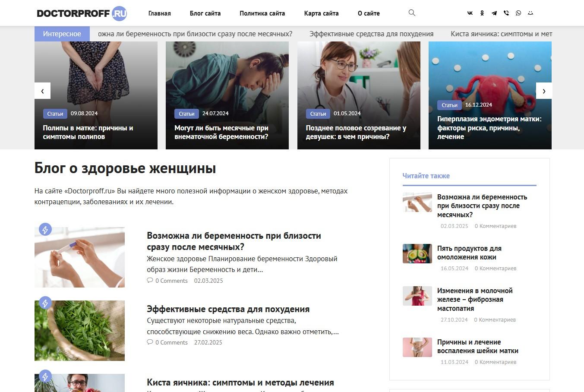Click the Интересное ticker label
Screen dimensions: 584x392
pos(62,34)
